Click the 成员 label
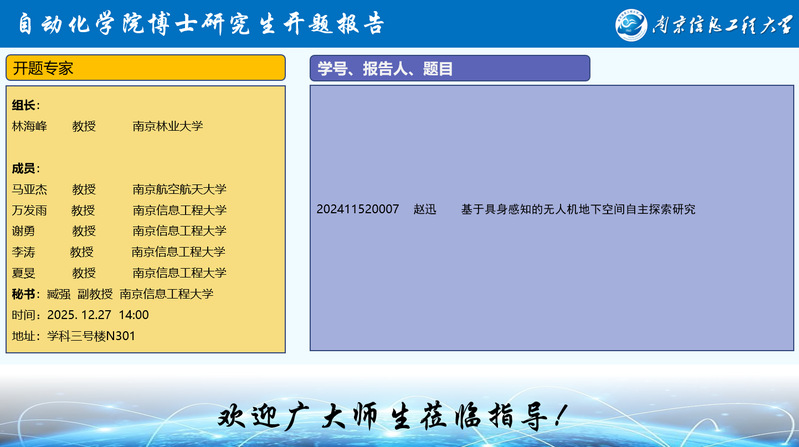799x447 pixels. point(26,168)
